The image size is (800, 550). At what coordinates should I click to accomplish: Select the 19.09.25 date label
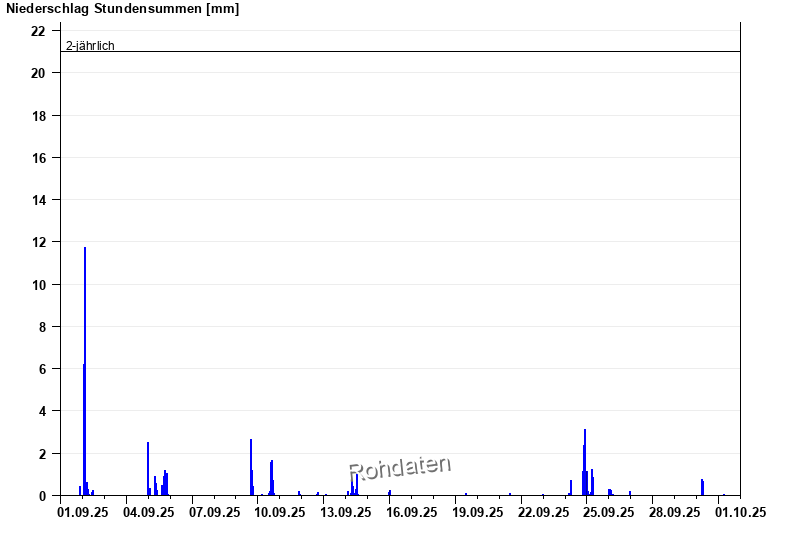(478, 512)
